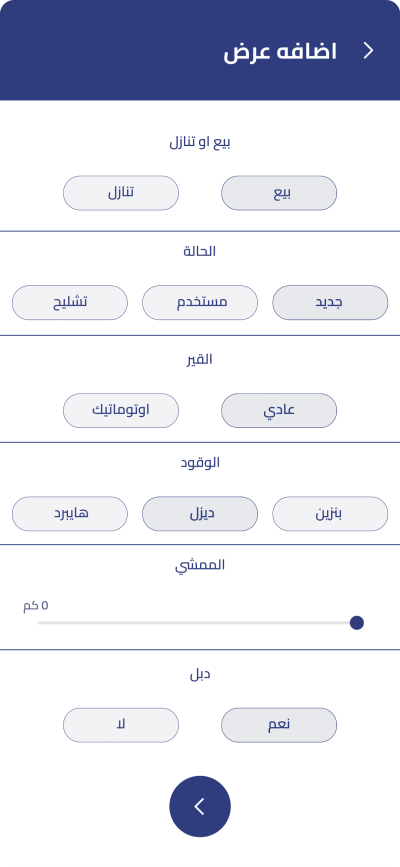Choose مستخدم condition
Image resolution: width=400 pixels, height=867 pixels.
click(200, 302)
